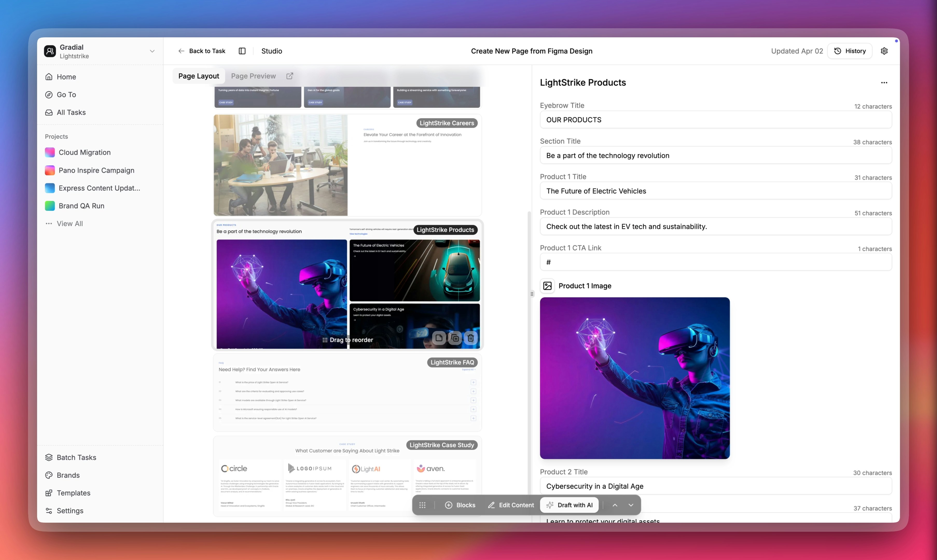
Task: Click the Section Title input field
Action: (716, 156)
